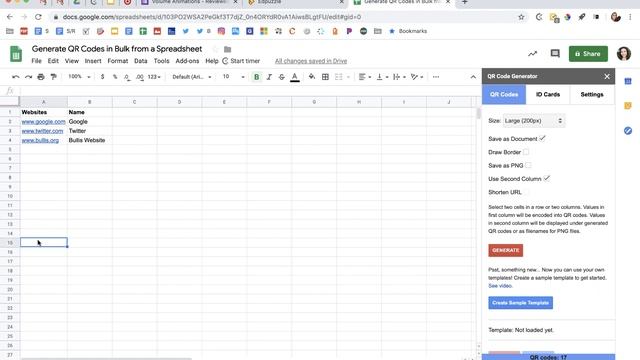The image size is (640, 360).
Task: Open fill color picker
Action: coord(312,77)
